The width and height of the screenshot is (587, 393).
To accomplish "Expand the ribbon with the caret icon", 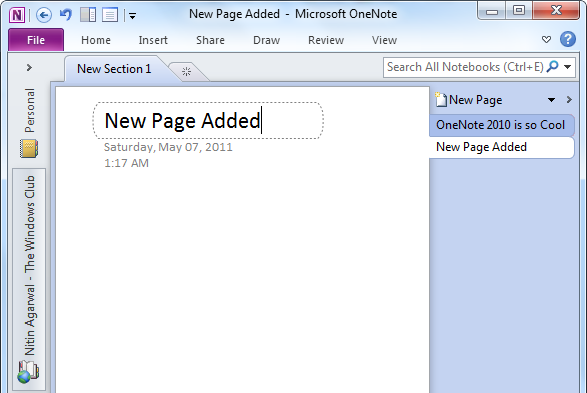I will pyautogui.click(x=546, y=39).
